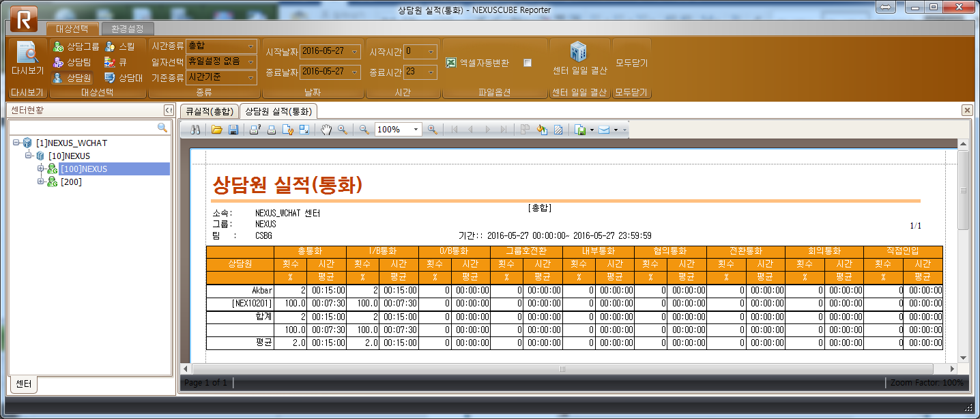The image size is (980, 419).
Task: Click the page setup icon
Action: click(287, 130)
